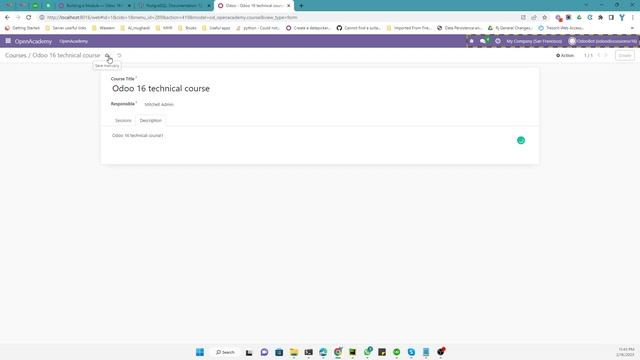Open a new browser tab
This screenshot has width=640, height=360.
pyautogui.click(x=301, y=6)
